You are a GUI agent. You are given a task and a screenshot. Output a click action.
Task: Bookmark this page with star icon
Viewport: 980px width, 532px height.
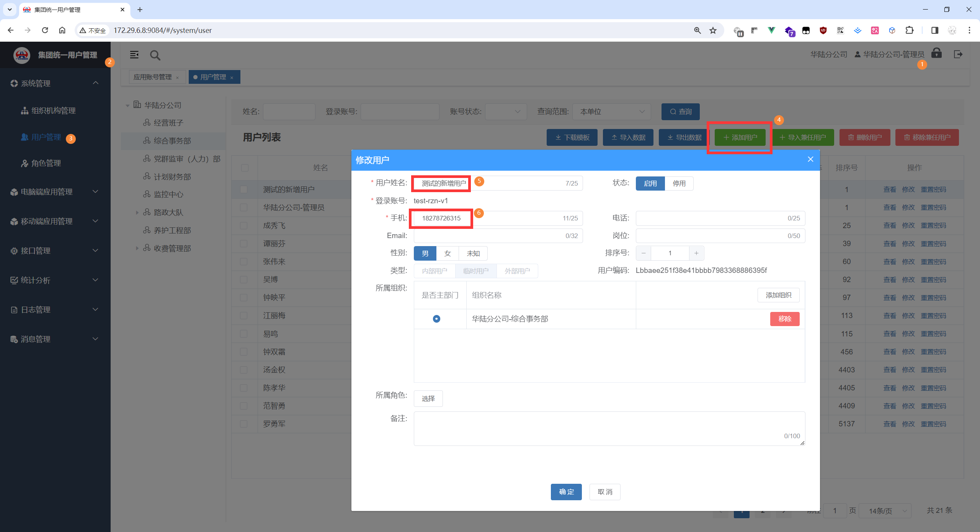coord(713,30)
